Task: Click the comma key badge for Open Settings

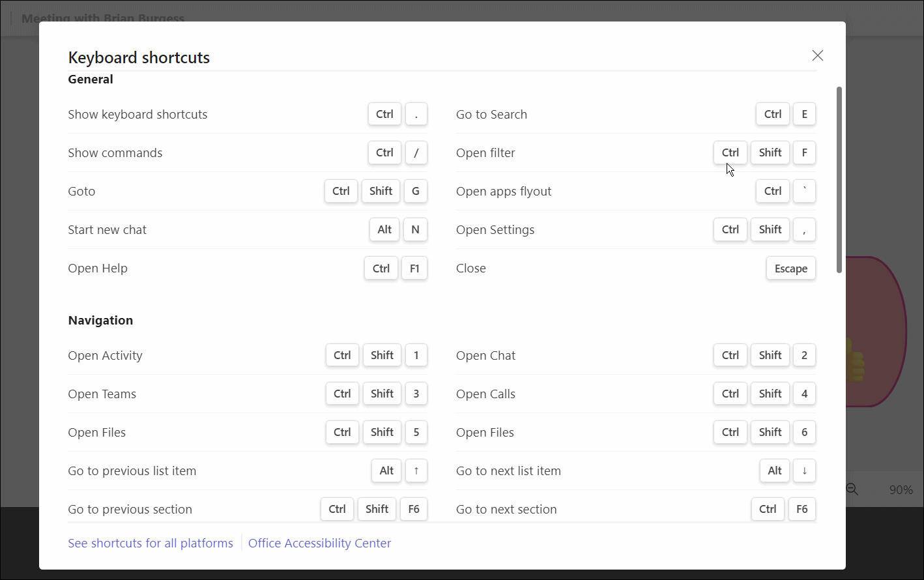Action: pos(804,229)
